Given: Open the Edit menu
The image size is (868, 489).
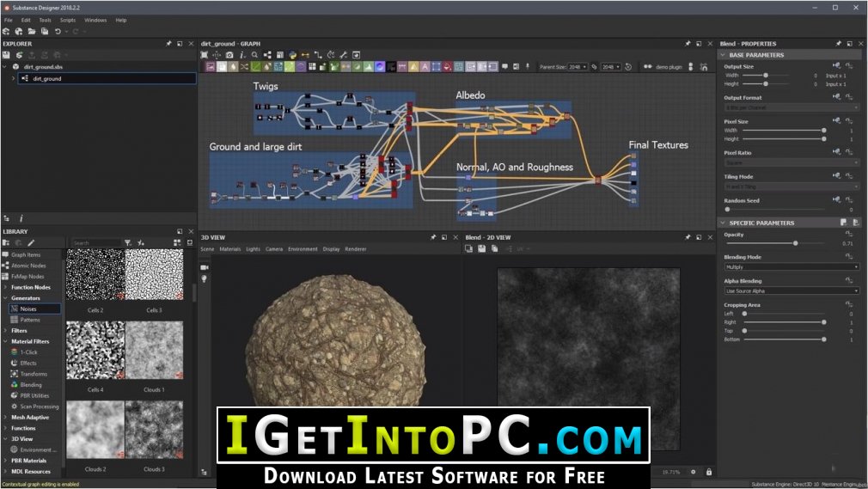Looking at the screenshot, I should click(26, 20).
